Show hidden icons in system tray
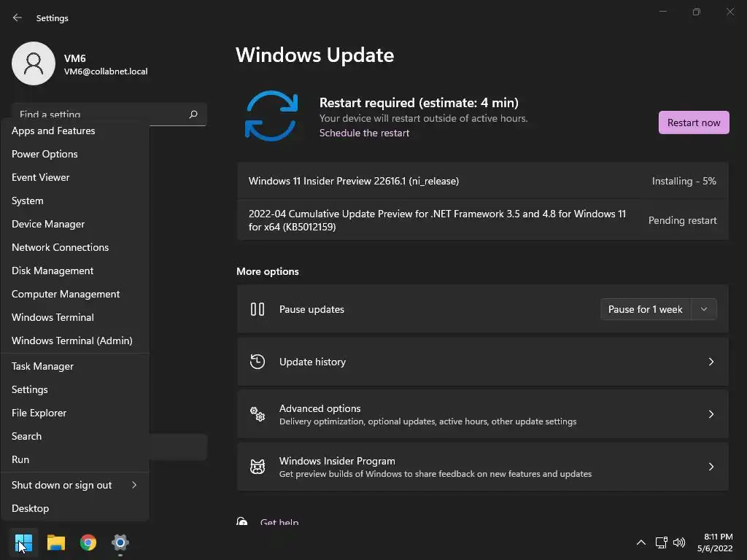 (641, 542)
